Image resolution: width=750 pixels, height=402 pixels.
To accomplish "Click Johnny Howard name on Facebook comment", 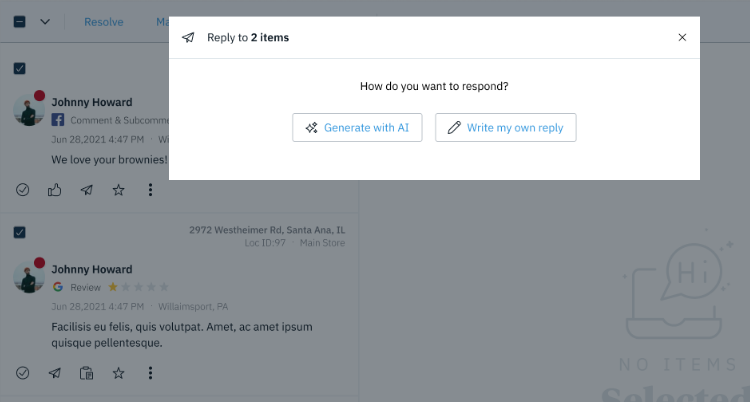I will (92, 102).
